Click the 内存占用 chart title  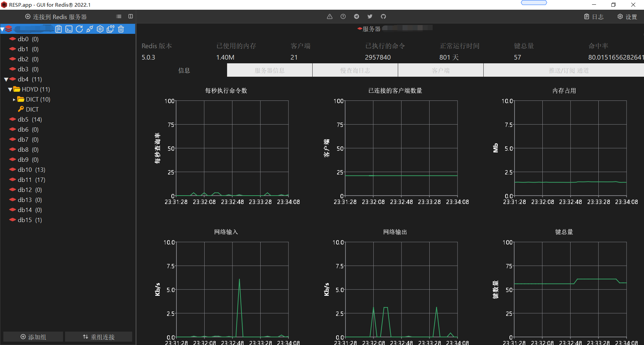pos(564,91)
